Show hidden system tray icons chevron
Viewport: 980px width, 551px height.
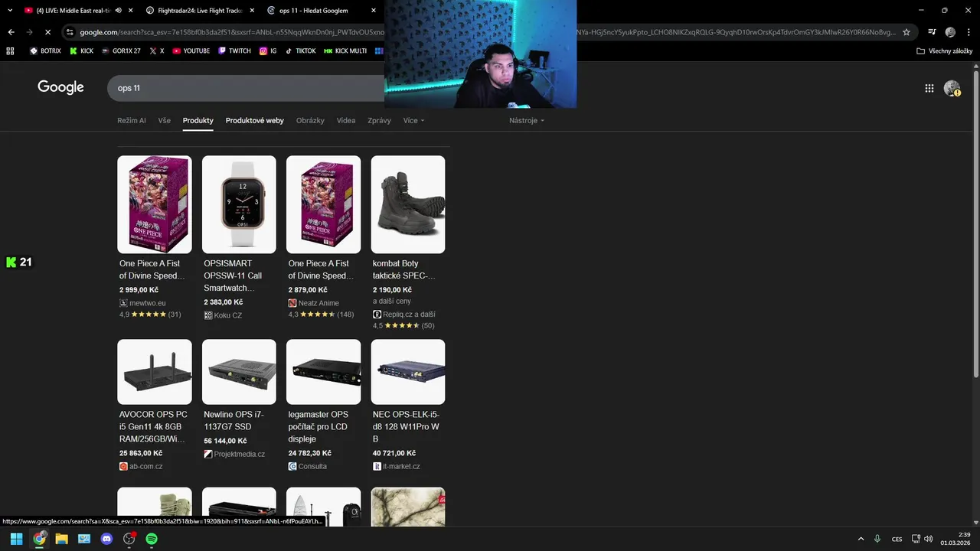861,539
